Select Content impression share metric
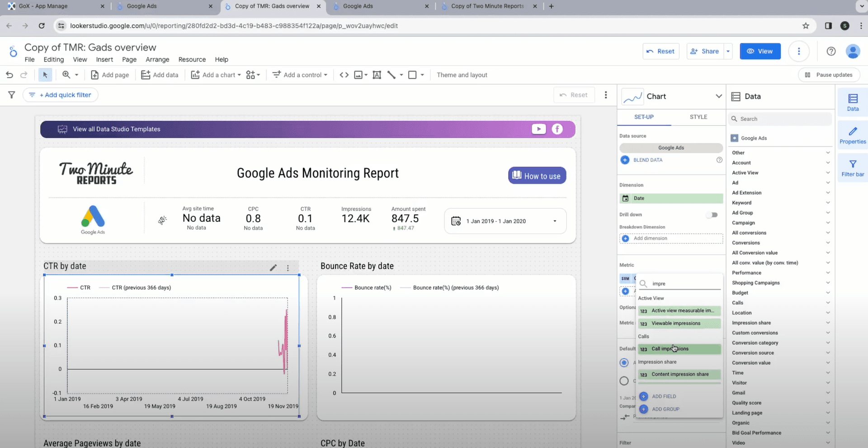The width and height of the screenshot is (868, 448). click(x=679, y=374)
